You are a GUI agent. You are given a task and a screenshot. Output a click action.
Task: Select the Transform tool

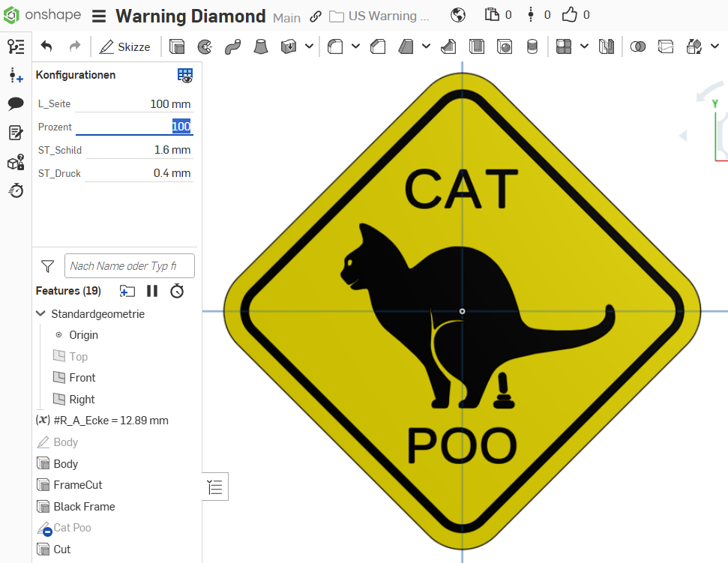click(694, 46)
